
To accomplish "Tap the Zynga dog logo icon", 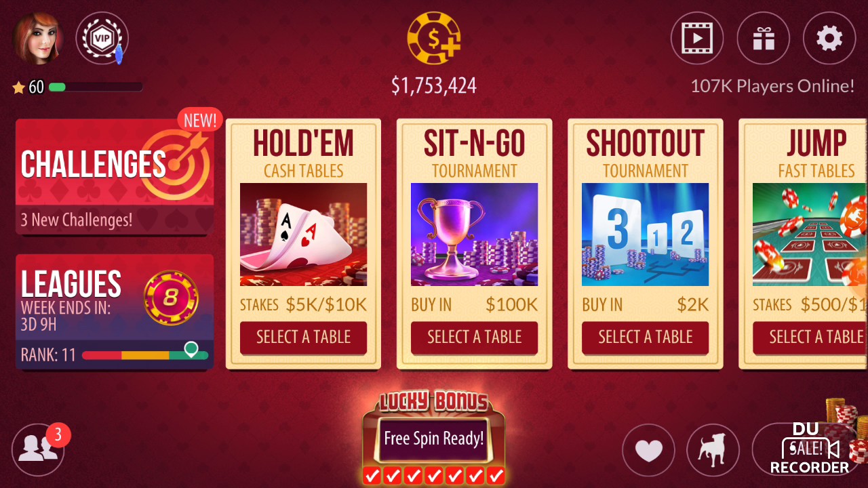I will 713,450.
